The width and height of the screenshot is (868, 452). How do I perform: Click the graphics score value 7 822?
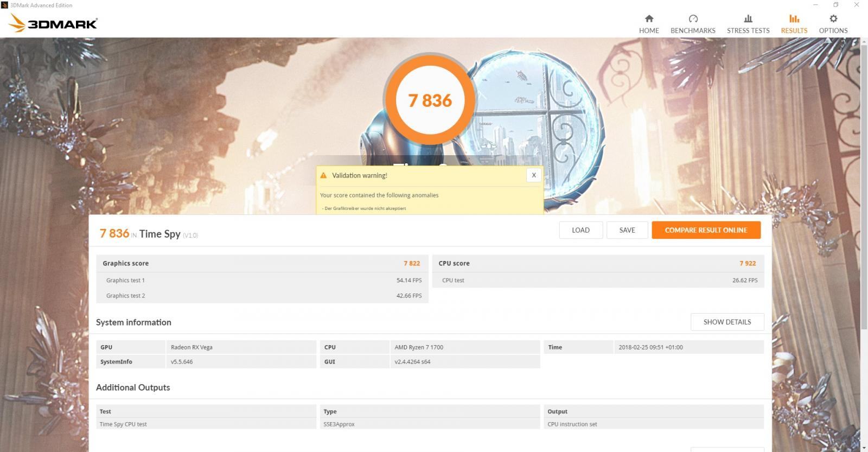pos(412,263)
